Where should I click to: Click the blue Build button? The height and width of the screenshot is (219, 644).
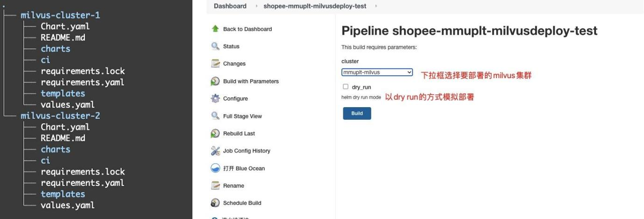(357, 113)
